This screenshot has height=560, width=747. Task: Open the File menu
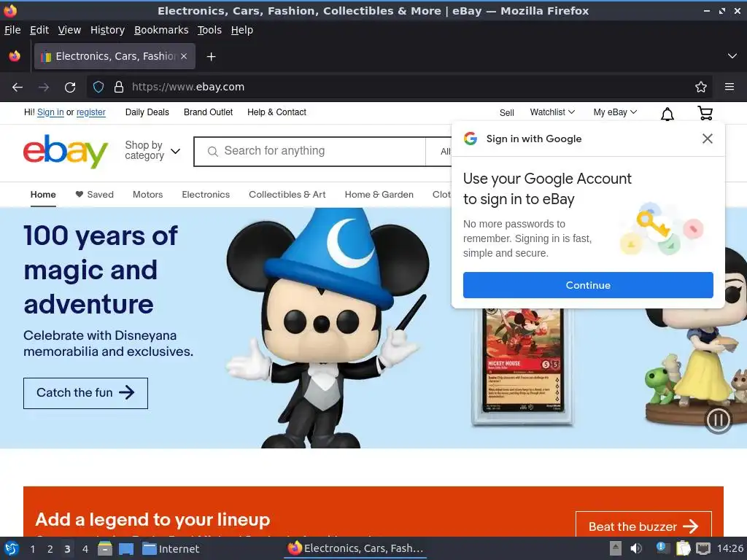[x=12, y=30]
